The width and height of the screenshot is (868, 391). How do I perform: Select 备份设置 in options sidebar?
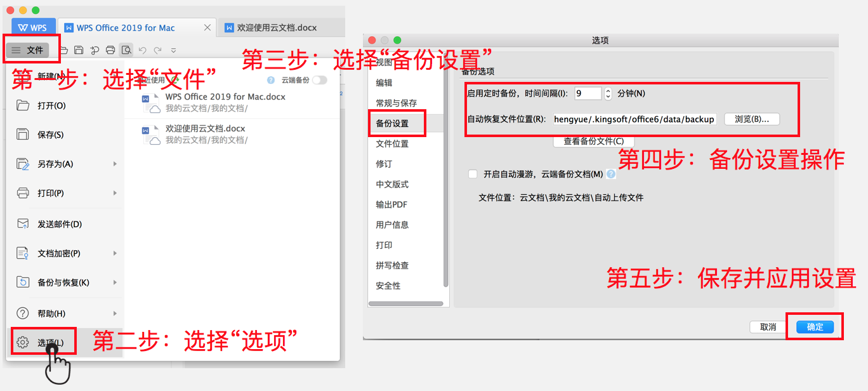coord(392,123)
